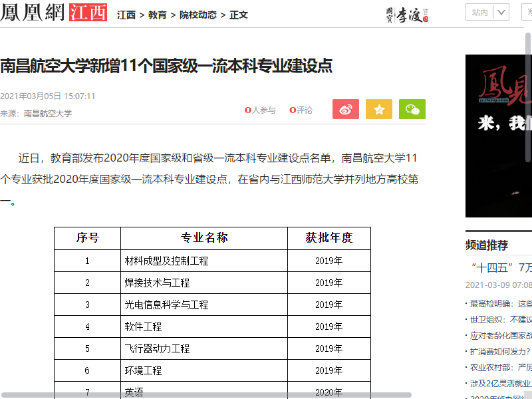Click the Weibo share icon

345,110
